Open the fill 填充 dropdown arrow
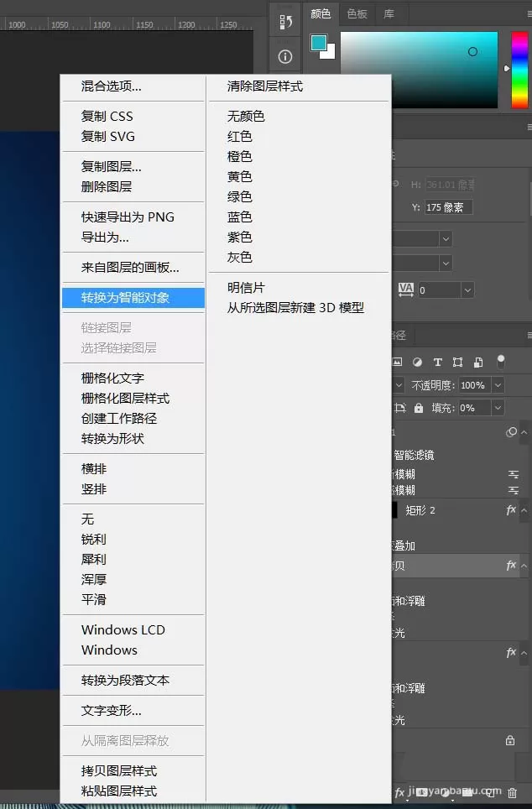Viewport: 532px width, 809px height. (x=498, y=408)
